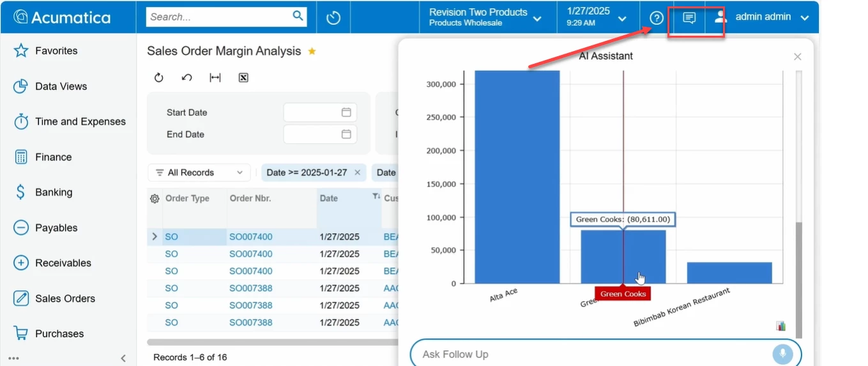Open the grid column configuration gear
868x366 pixels.
pos(155,199)
